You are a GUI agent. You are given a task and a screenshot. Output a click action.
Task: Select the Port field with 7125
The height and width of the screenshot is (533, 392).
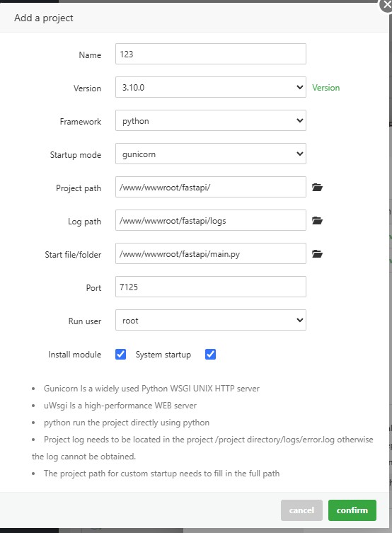(x=211, y=287)
